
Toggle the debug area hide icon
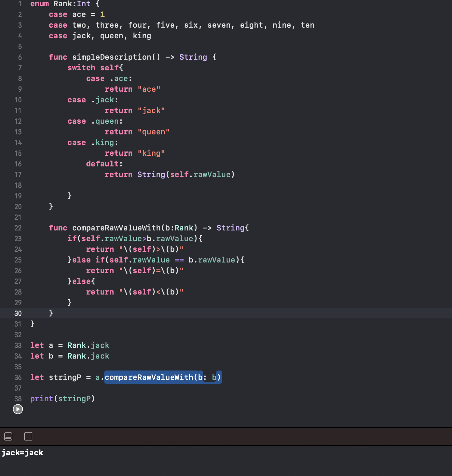8,436
